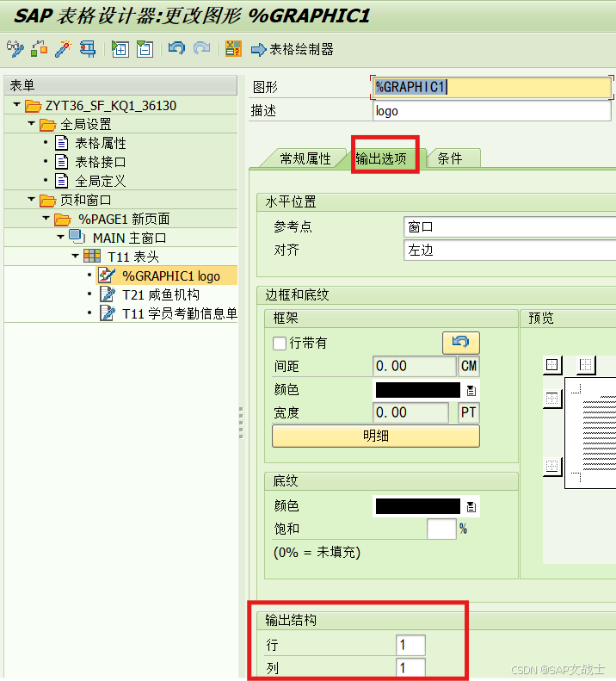Click the 饱和 saturation percent field
The width and height of the screenshot is (616, 681).
(x=441, y=529)
